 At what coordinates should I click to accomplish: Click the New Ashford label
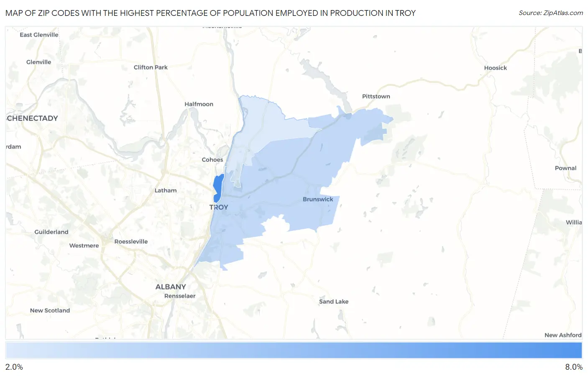[563, 335]
